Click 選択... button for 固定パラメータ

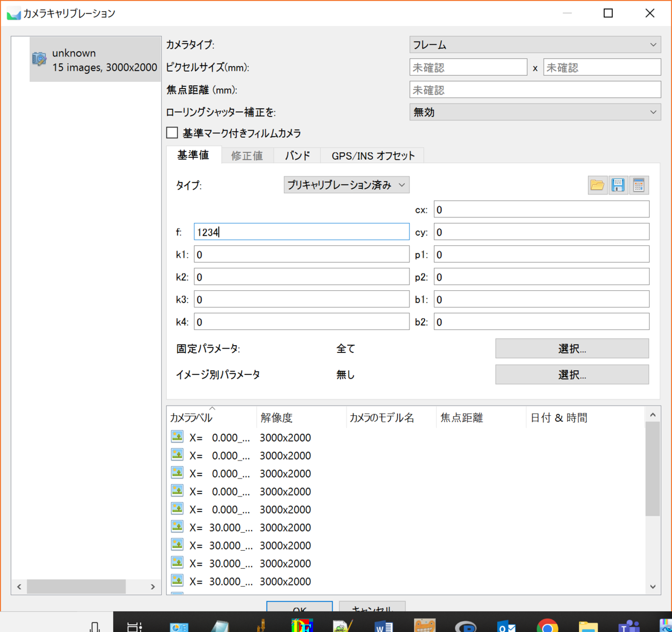(x=572, y=348)
